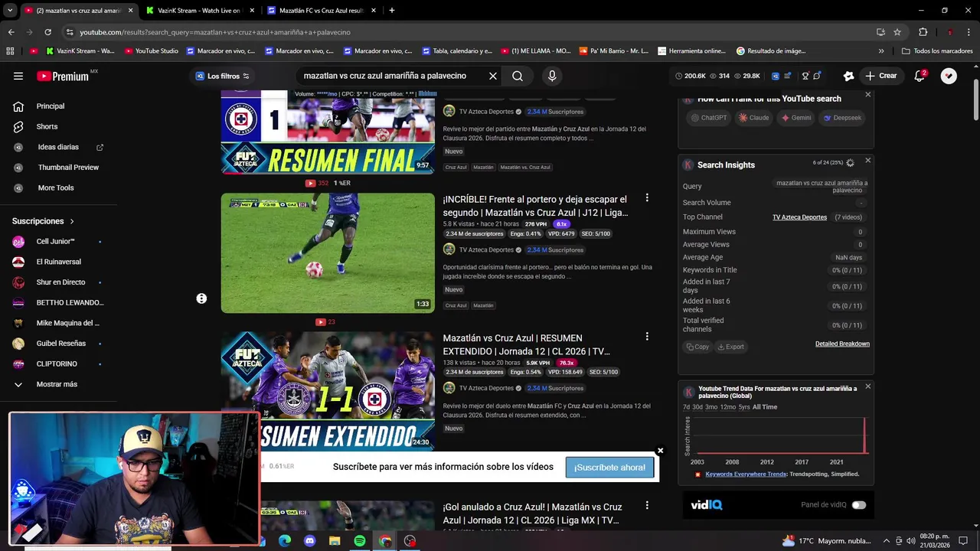Toggle the Panel de vidIQ switch
The width and height of the screenshot is (980, 551).
pos(858,505)
